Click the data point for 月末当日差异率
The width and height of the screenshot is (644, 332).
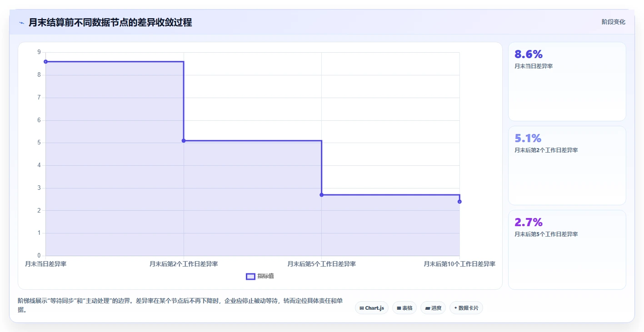[x=45, y=61]
